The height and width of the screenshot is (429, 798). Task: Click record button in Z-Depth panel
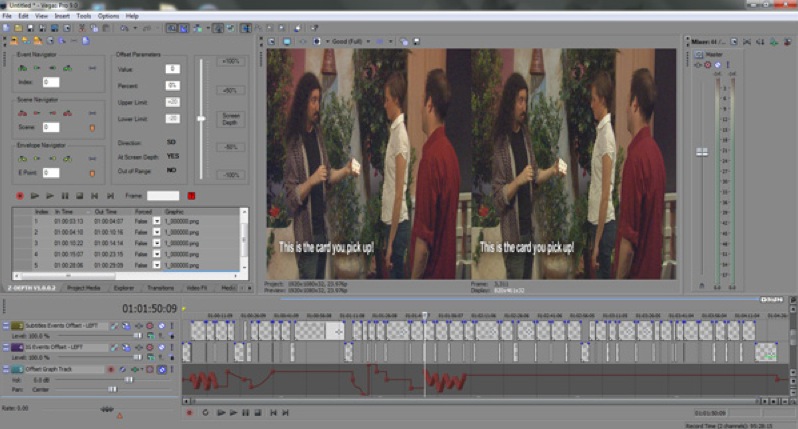pos(20,196)
